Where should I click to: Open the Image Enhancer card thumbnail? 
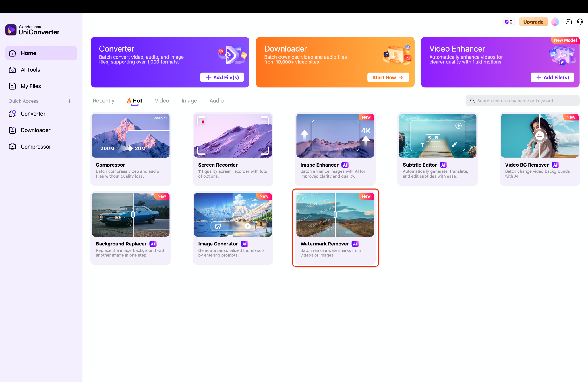pyautogui.click(x=335, y=136)
